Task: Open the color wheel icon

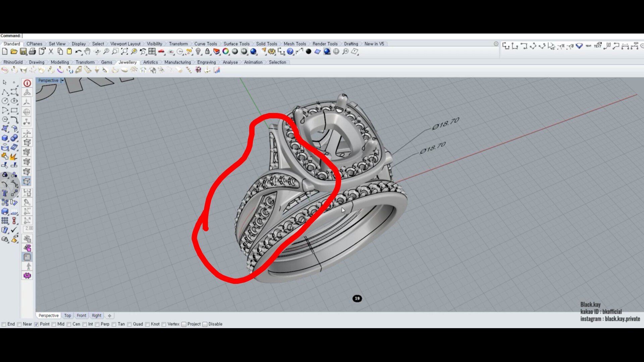Action: (225, 52)
